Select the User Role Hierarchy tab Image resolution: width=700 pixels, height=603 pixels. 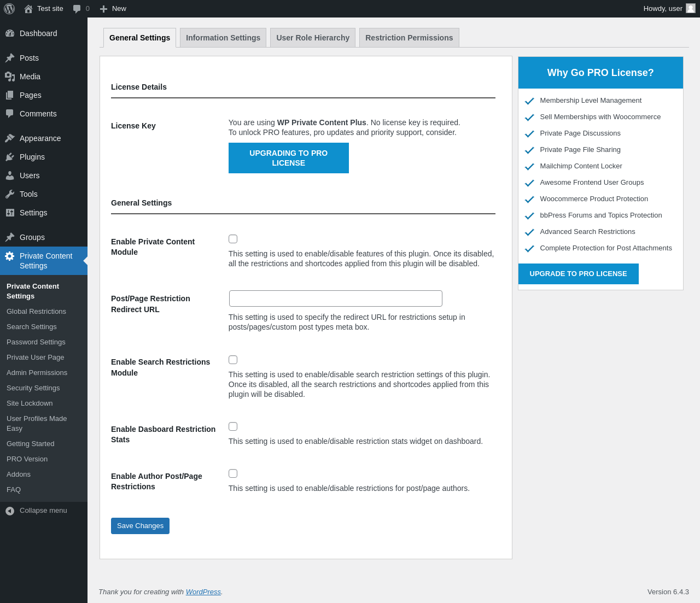tap(313, 38)
